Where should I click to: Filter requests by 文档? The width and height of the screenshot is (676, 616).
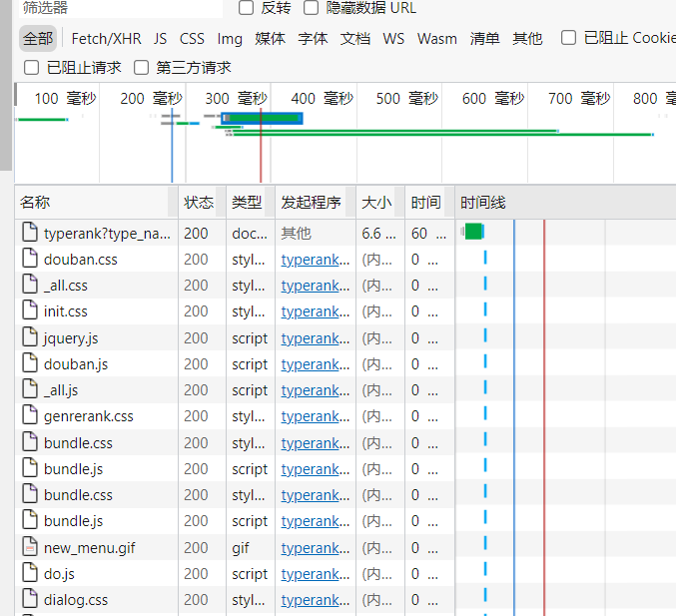355,39
